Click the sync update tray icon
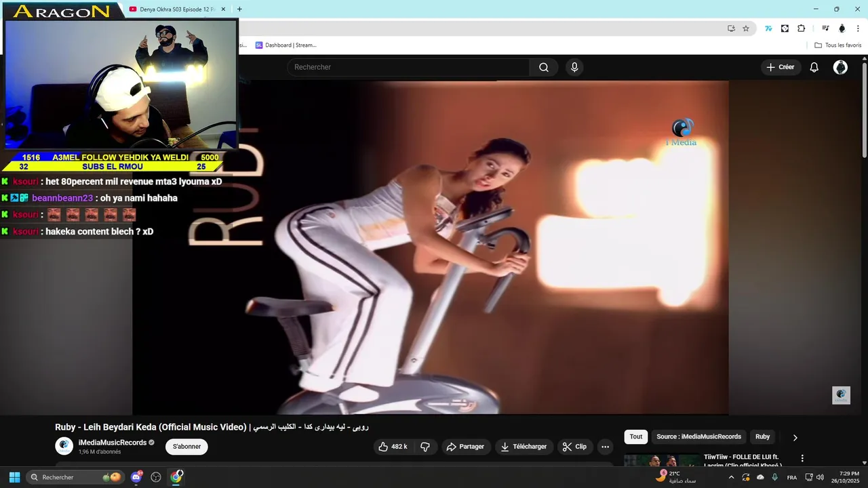The image size is (868, 488). click(x=746, y=477)
